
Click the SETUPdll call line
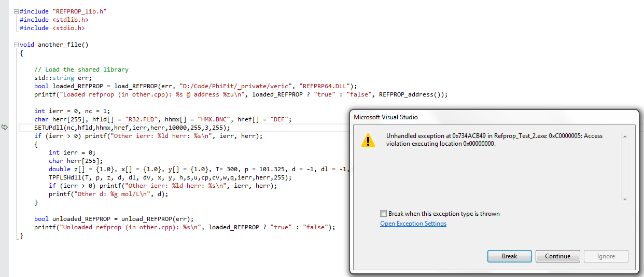click(x=132, y=128)
